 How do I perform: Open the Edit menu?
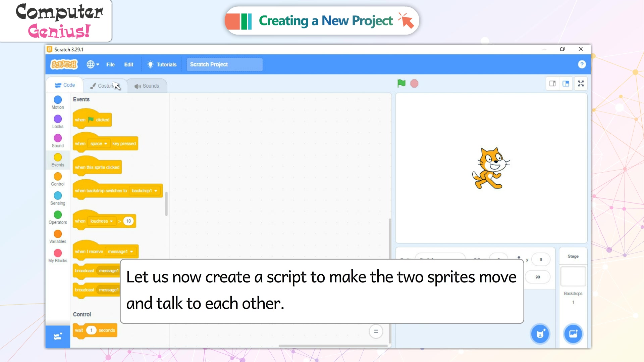[128, 64]
